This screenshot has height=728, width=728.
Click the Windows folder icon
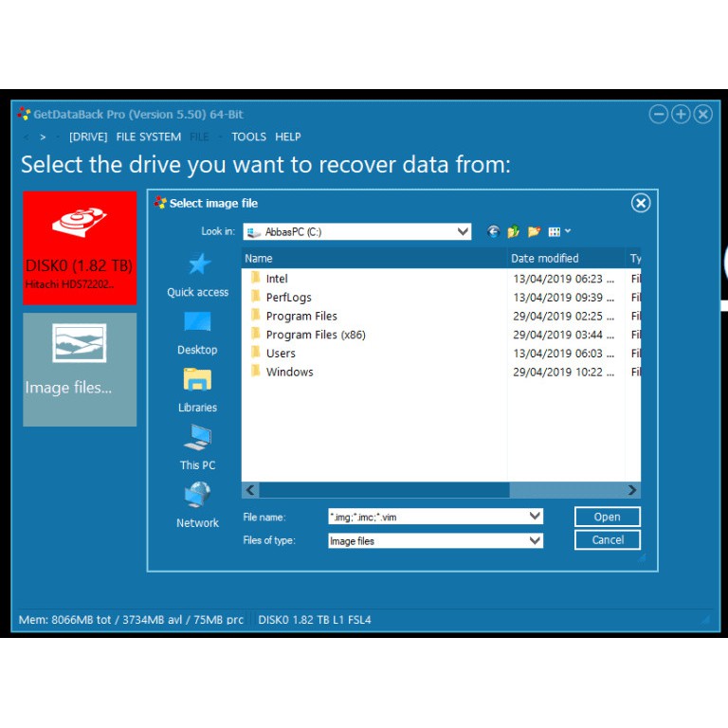[255, 371]
